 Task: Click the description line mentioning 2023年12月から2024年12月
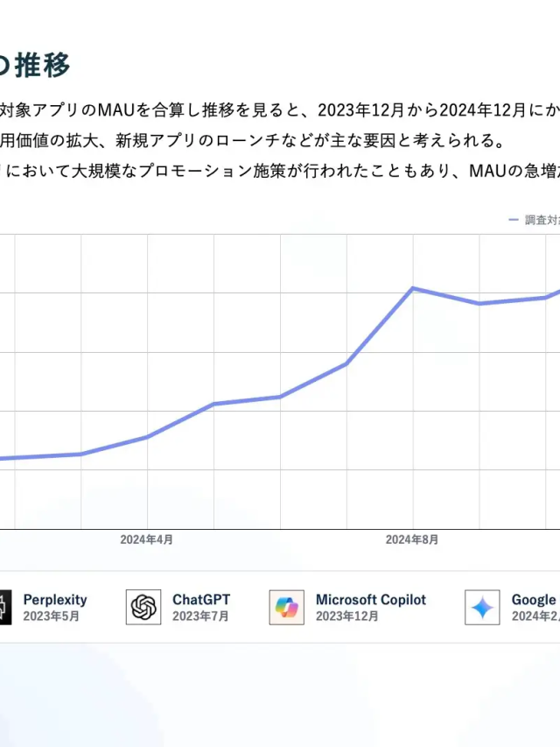click(x=280, y=109)
